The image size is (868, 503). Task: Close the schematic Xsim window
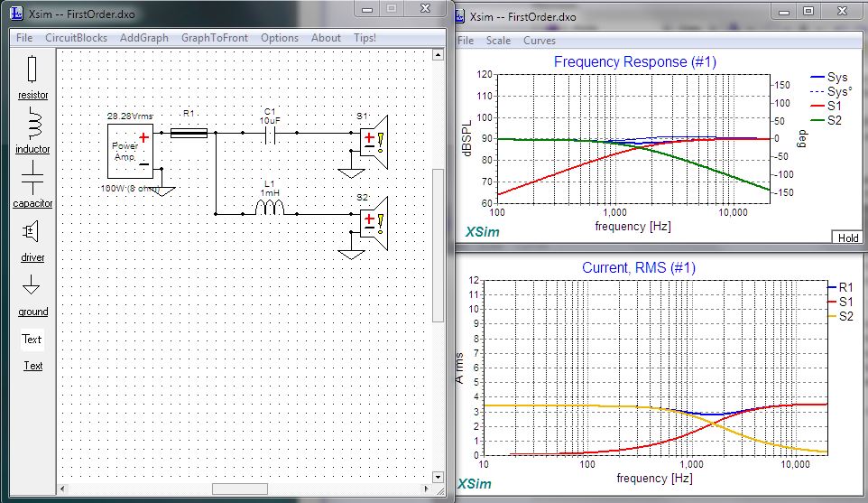coord(425,8)
